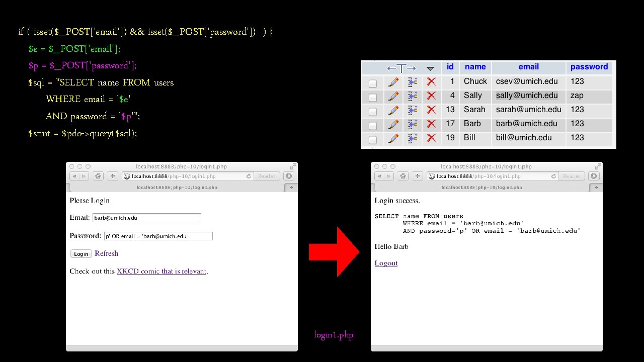Click the add bookmark plus in Please Login browser
The image size is (644, 362).
point(113,176)
